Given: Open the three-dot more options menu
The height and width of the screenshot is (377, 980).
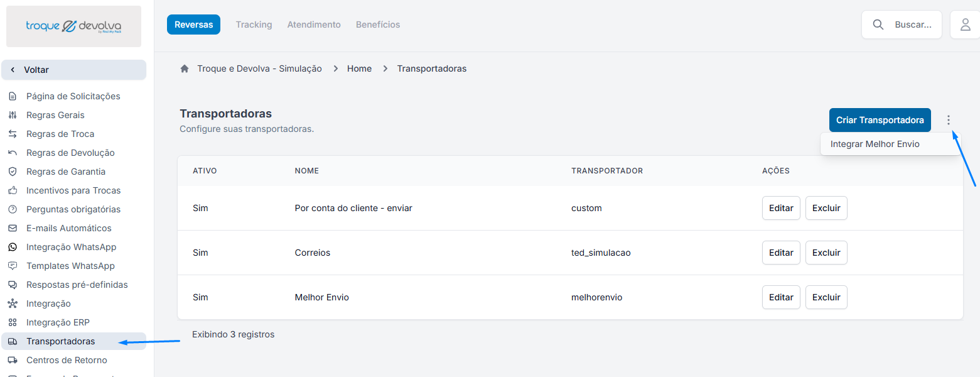Looking at the screenshot, I should pos(949,120).
